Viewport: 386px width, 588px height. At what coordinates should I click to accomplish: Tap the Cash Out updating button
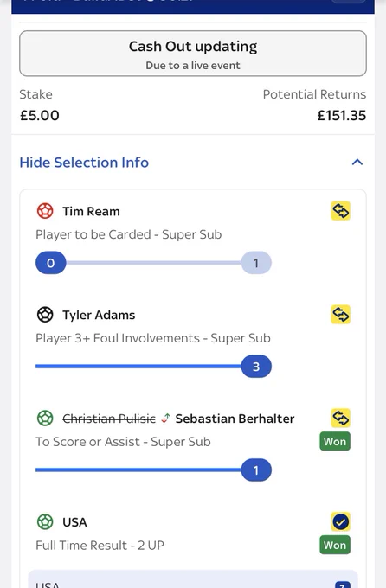pyautogui.click(x=193, y=54)
